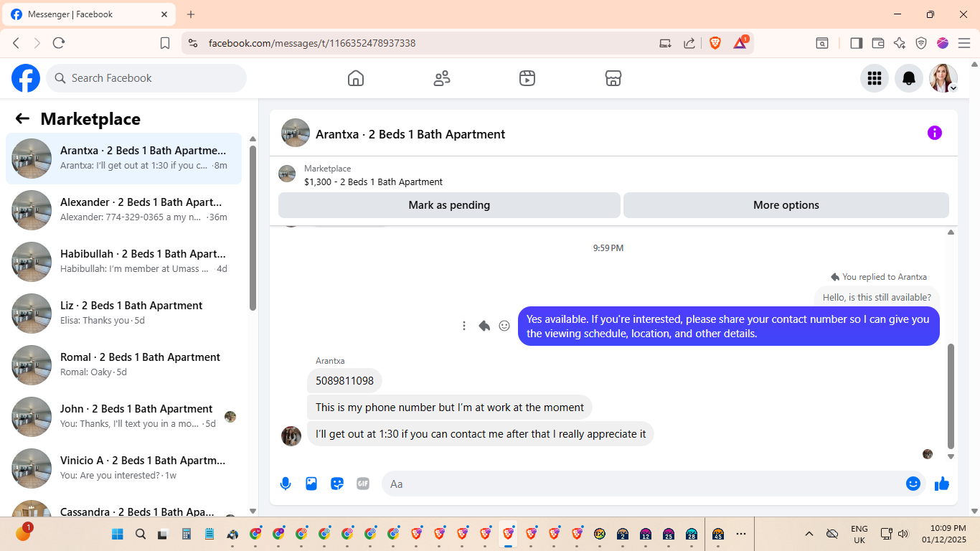Bookmark this page
Viewport: 980px width, 551px height.
click(165, 43)
